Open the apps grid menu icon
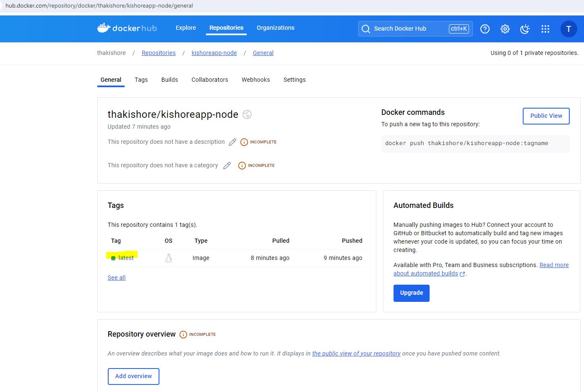Viewport: 584px width, 392px height. [x=545, y=29]
